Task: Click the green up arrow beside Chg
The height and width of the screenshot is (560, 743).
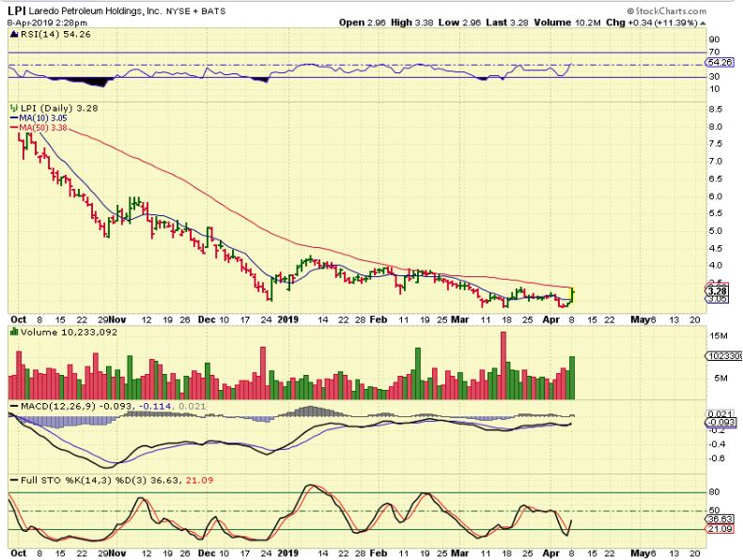Action: (x=703, y=23)
